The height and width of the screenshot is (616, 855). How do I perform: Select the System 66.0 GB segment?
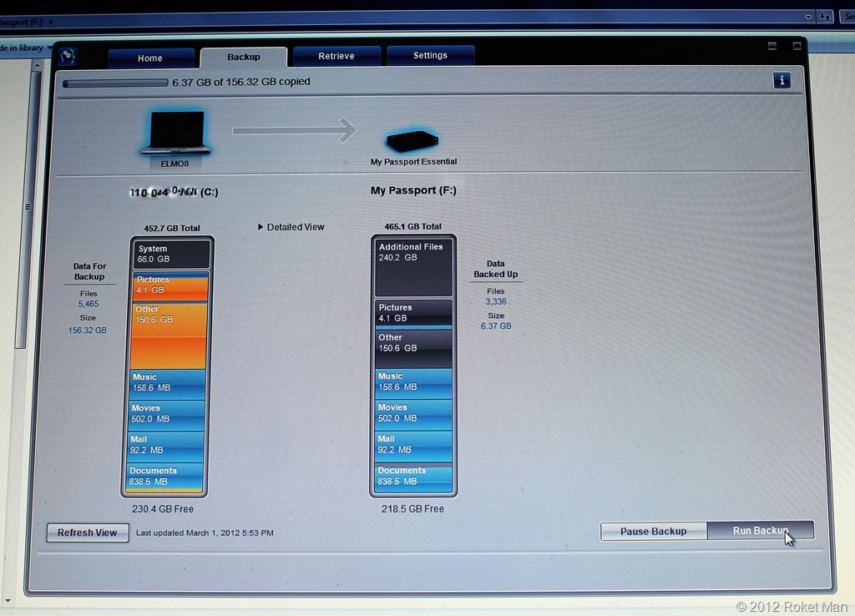click(x=171, y=254)
